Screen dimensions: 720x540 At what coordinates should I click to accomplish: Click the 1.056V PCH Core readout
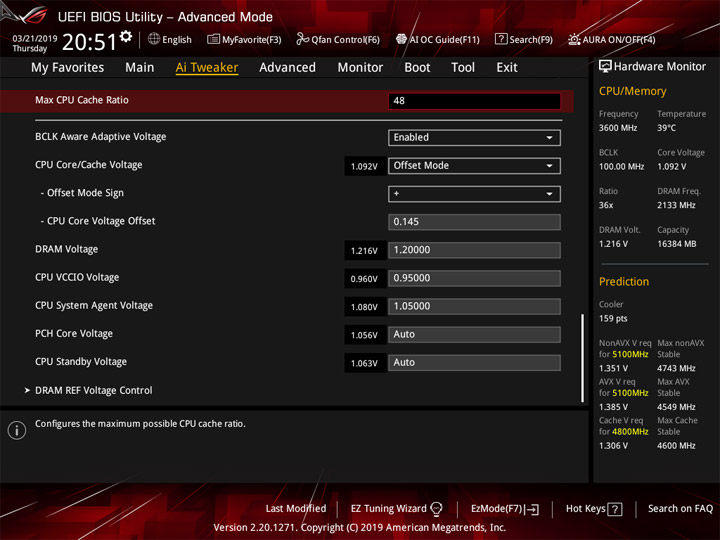(x=364, y=335)
